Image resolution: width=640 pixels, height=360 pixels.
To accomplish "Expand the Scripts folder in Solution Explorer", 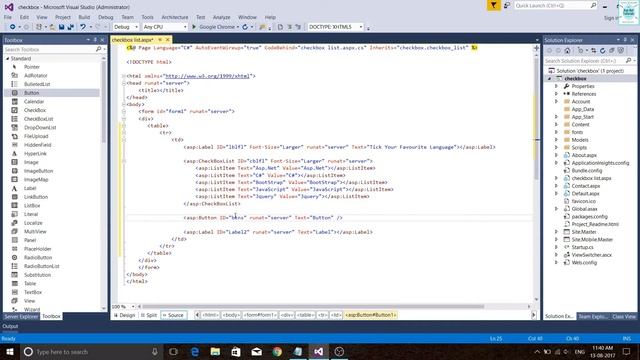I will tap(556, 147).
